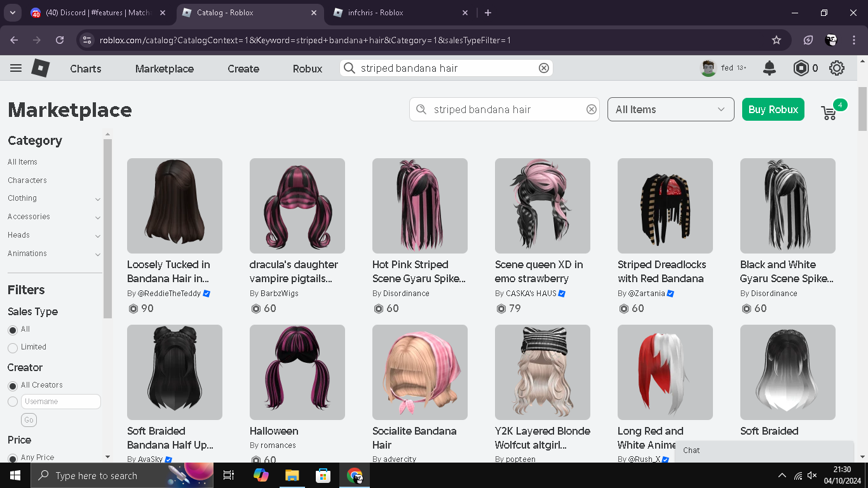The height and width of the screenshot is (488, 868).
Task: Open Create in the Roblox navbar
Action: tap(243, 69)
